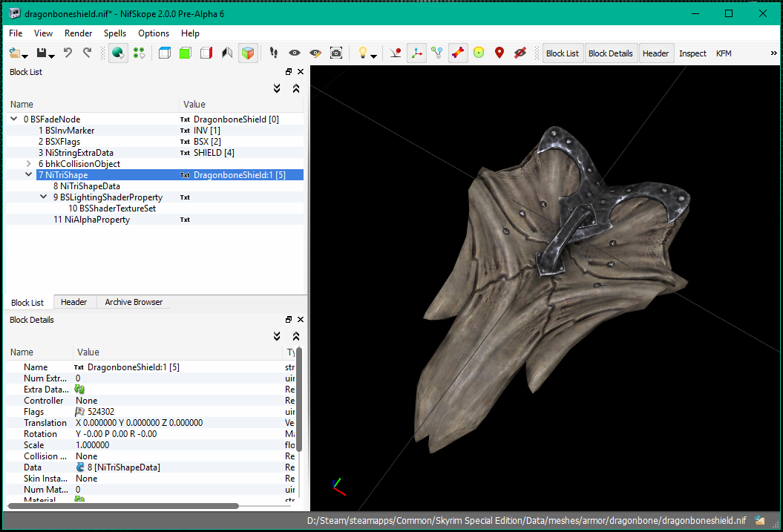
Task: Toggle the Show Hidden crossed-eye icon
Action: pos(520,53)
